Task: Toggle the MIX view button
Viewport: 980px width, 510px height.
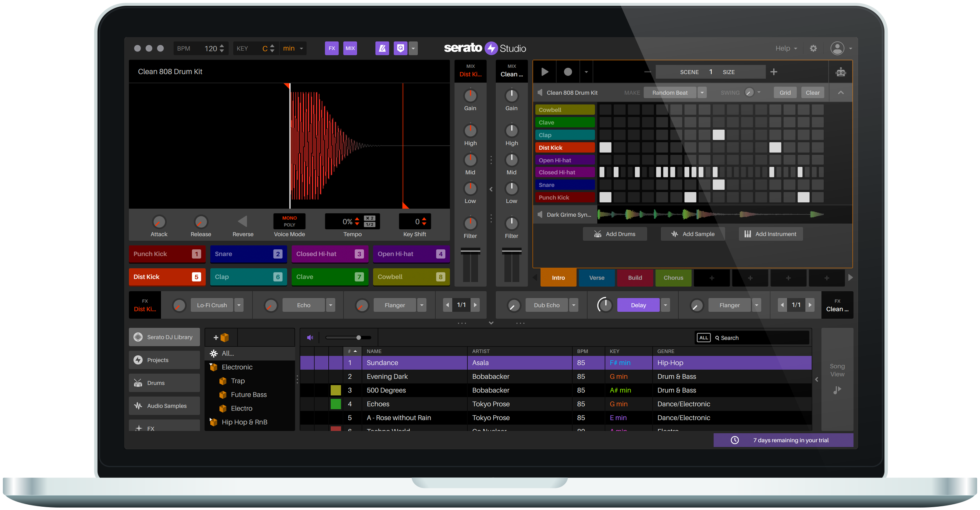Action: (x=350, y=48)
